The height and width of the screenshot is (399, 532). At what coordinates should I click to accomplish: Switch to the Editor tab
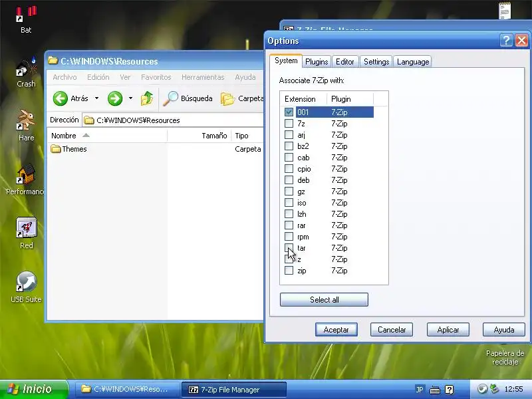point(344,62)
